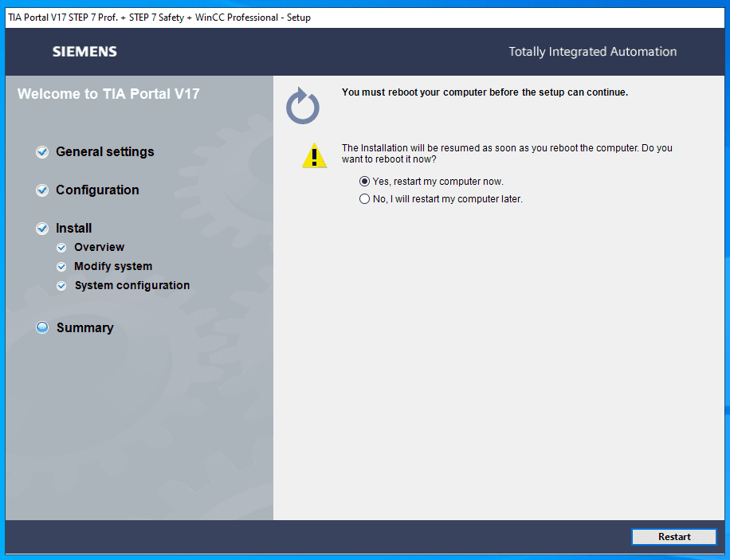This screenshot has width=730, height=560.
Task: Select the Install step label
Action: click(73, 228)
